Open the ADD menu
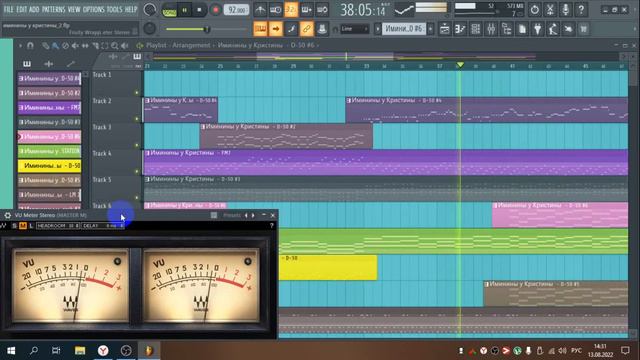 coord(34,9)
